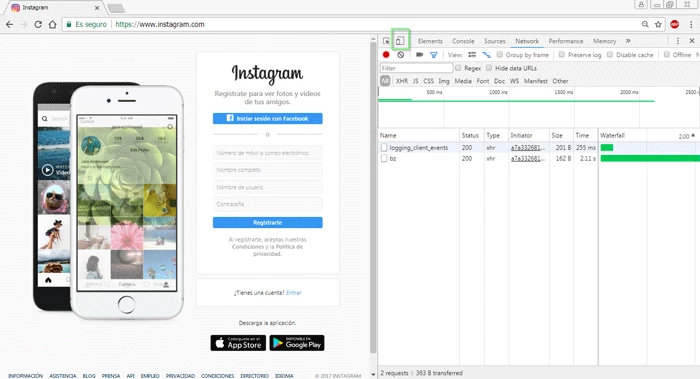The image size is (700, 379).
Task: Select the bz request row checkbox icon
Action: [384, 158]
